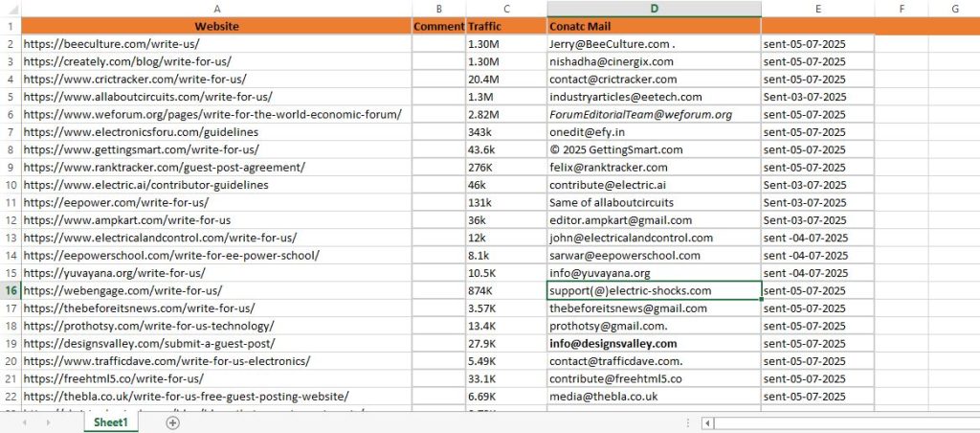The image size is (980, 433).
Task: Click the 43.6k traffic cell
Action: point(506,149)
